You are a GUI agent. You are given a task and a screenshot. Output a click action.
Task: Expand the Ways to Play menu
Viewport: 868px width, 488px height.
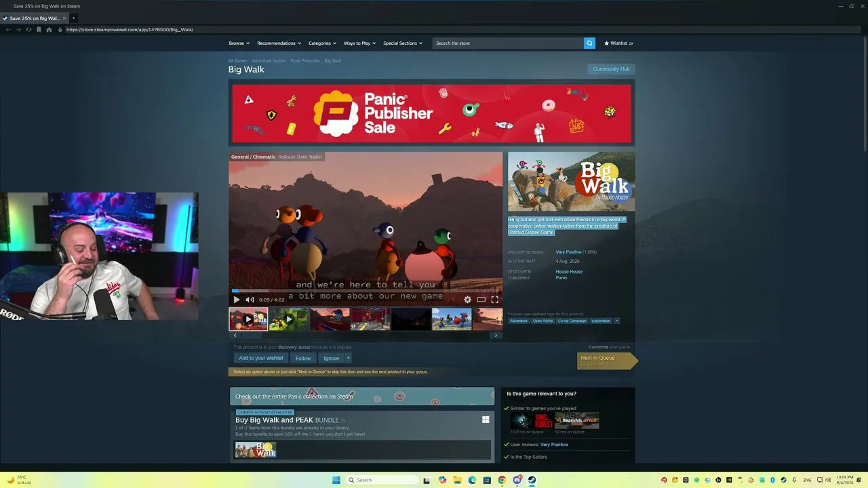(359, 43)
